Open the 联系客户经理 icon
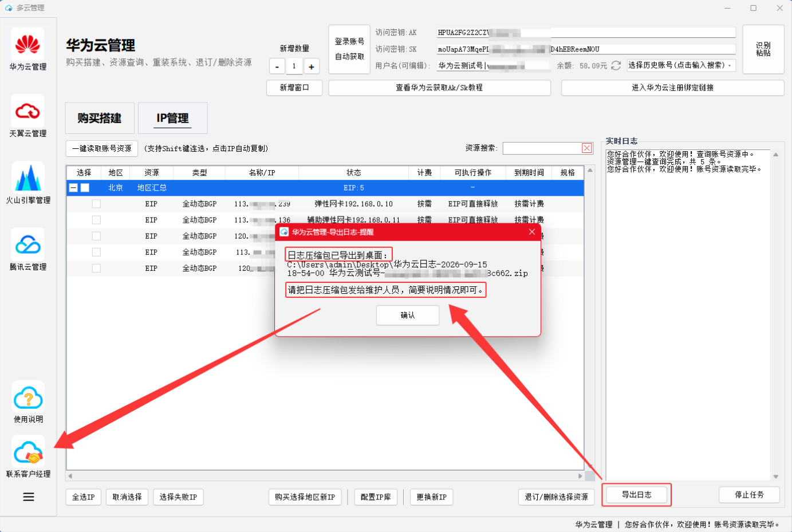792x532 pixels. click(x=28, y=457)
